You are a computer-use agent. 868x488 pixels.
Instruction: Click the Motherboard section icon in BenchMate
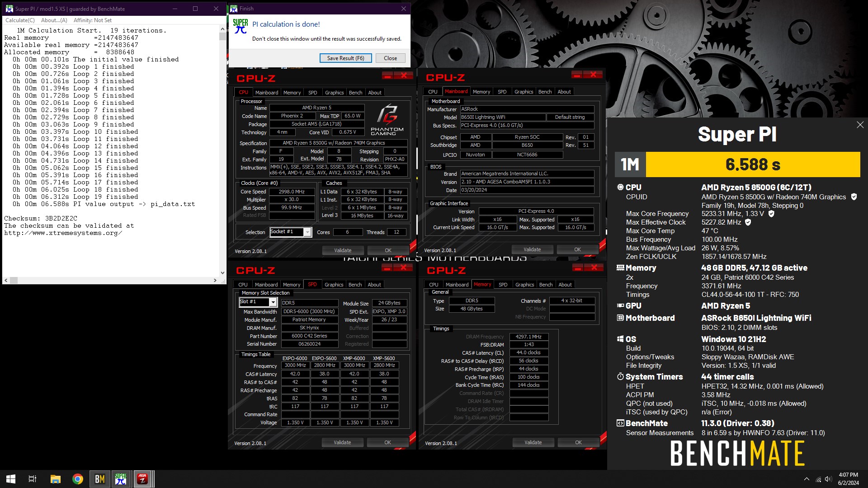point(620,318)
